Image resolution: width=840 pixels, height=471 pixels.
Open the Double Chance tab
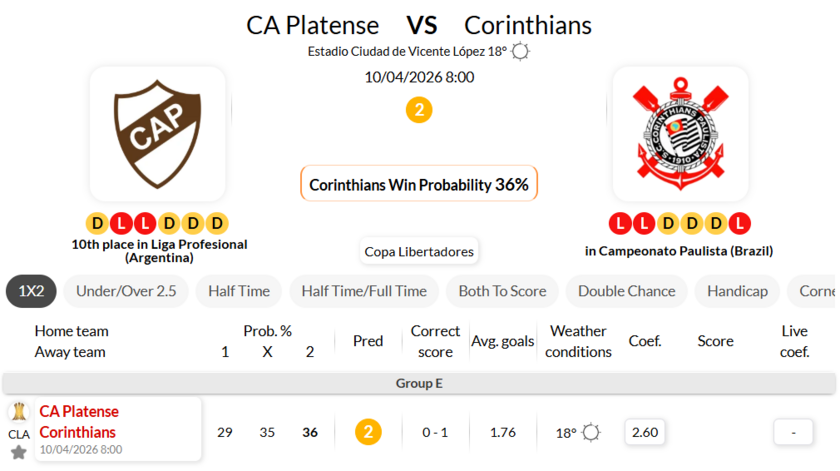pos(626,291)
